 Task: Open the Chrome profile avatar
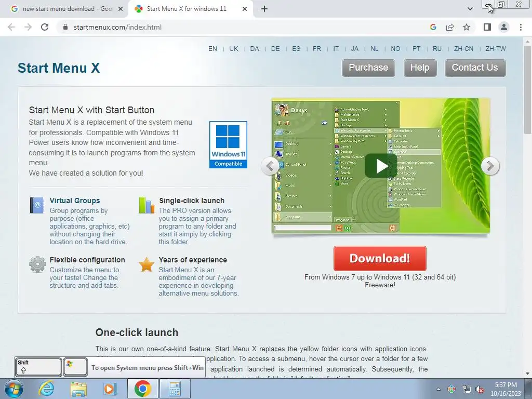504,27
